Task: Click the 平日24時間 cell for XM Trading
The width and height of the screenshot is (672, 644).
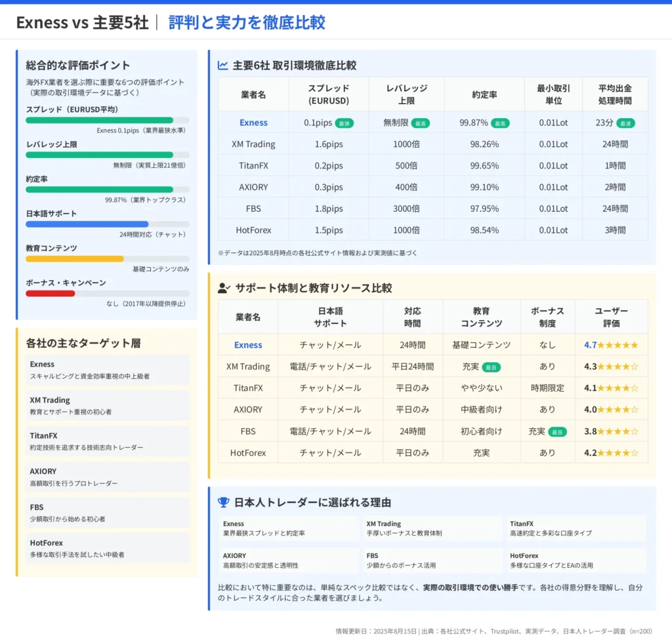Action: tap(412, 367)
